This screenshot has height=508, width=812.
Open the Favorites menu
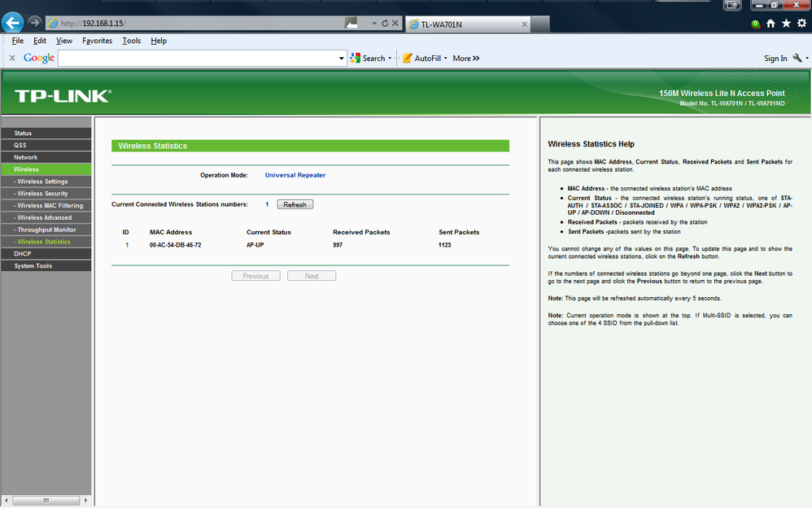click(x=98, y=41)
